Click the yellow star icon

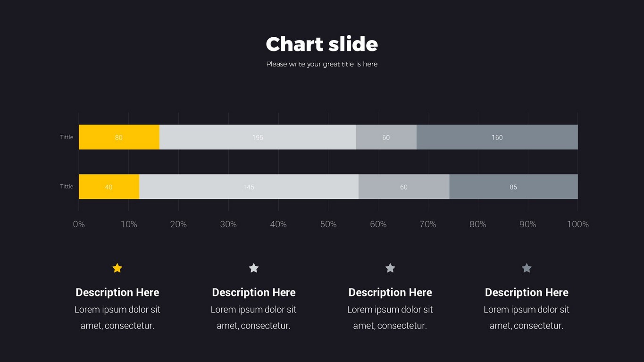[x=117, y=268]
